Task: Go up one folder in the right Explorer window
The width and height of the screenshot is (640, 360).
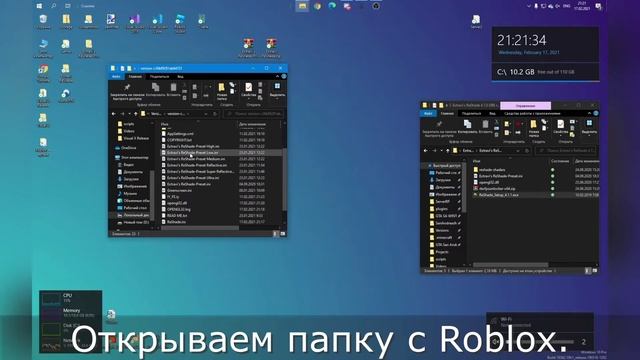Action: point(448,151)
